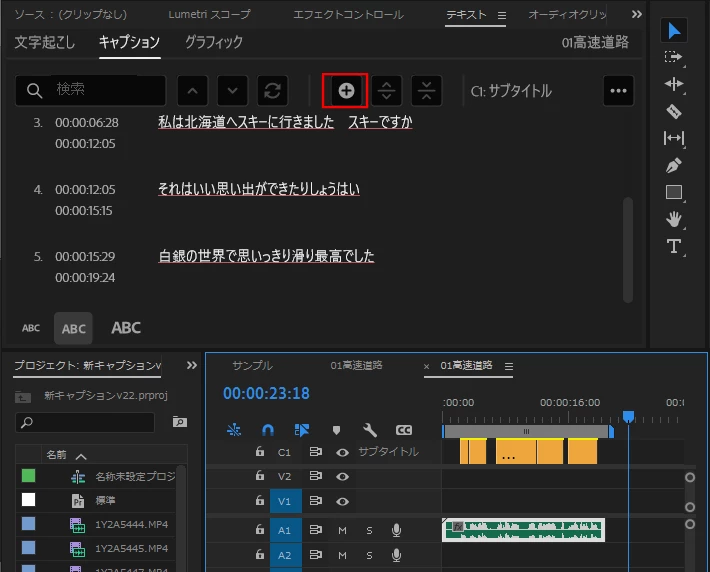The width and height of the screenshot is (710, 572).
Task: Open the テキスト panel menu
Action: [x=502, y=15]
